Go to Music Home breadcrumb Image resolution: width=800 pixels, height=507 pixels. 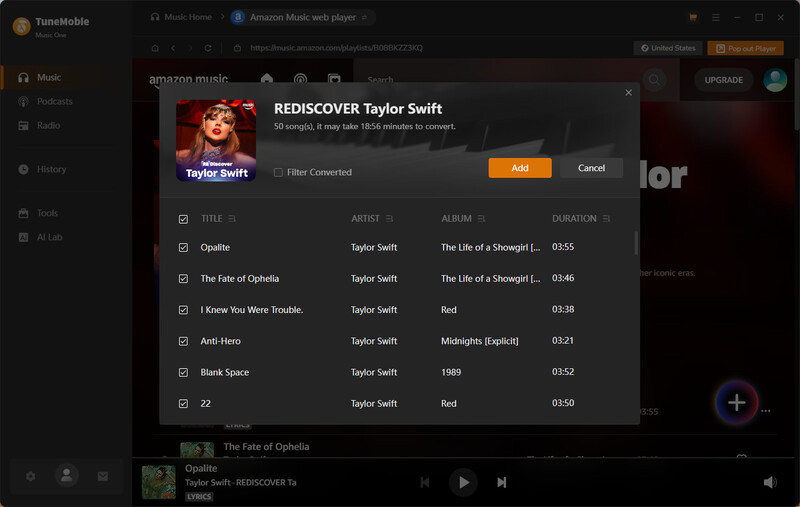(x=182, y=17)
